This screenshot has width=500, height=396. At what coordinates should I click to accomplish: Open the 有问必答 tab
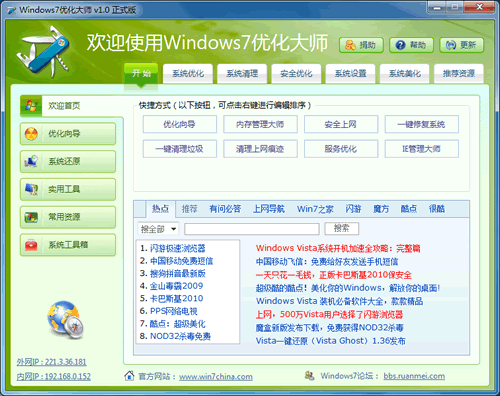[x=225, y=209]
